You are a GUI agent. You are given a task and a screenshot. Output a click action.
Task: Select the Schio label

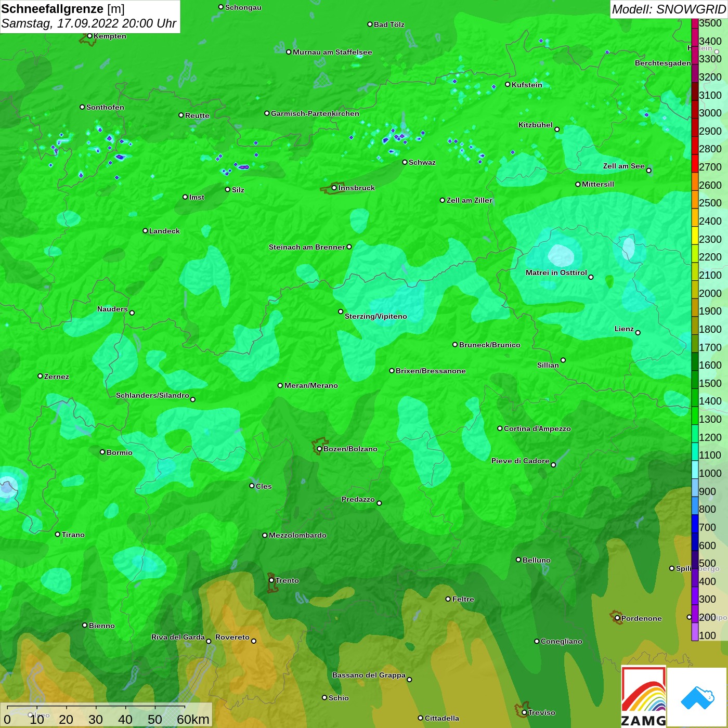click(339, 698)
